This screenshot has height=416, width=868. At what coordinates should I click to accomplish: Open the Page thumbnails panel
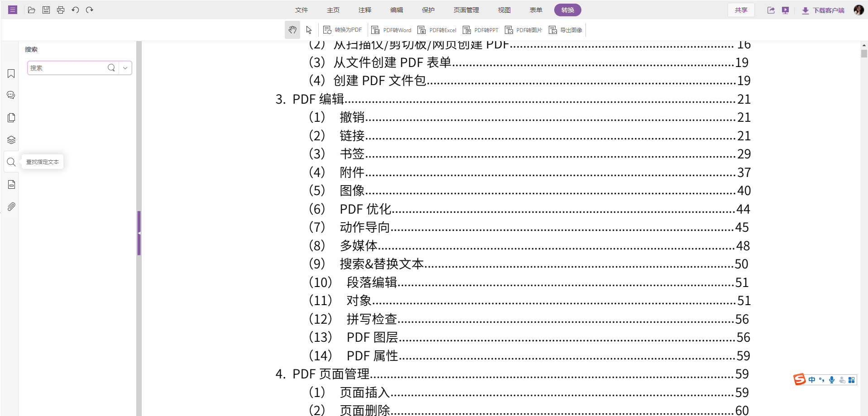11,117
